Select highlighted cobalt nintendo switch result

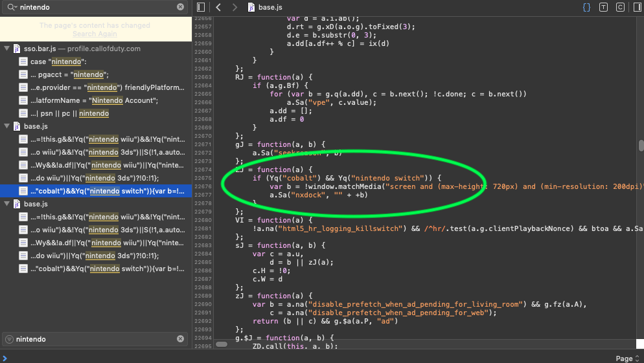click(96, 191)
